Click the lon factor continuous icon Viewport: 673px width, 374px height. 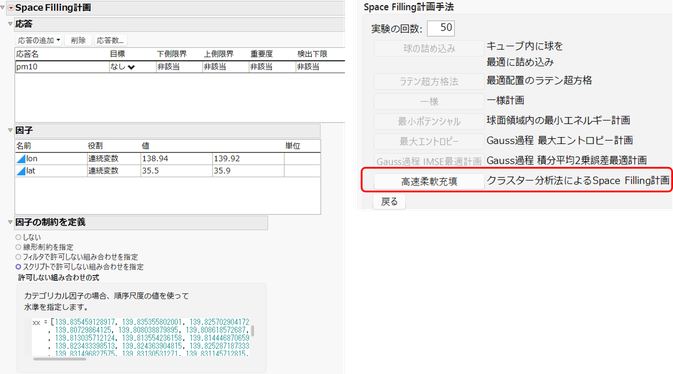coord(21,159)
